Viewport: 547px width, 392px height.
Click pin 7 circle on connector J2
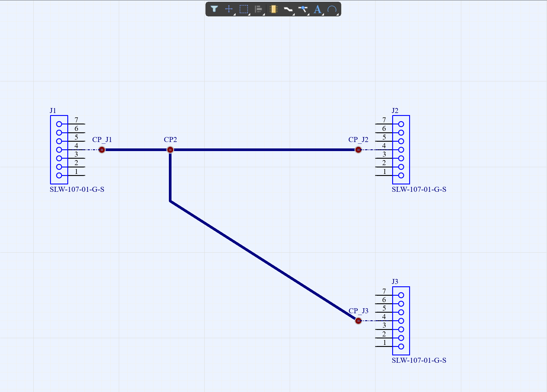point(401,124)
